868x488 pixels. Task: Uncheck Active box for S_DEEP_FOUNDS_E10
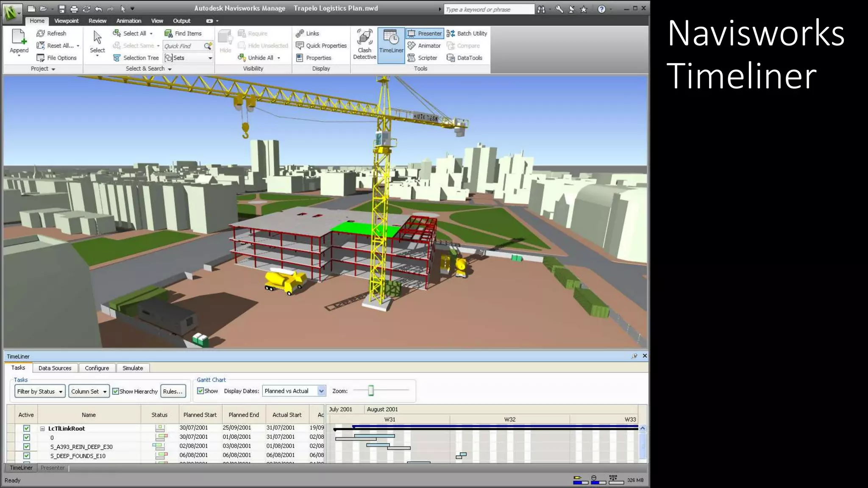point(27,456)
